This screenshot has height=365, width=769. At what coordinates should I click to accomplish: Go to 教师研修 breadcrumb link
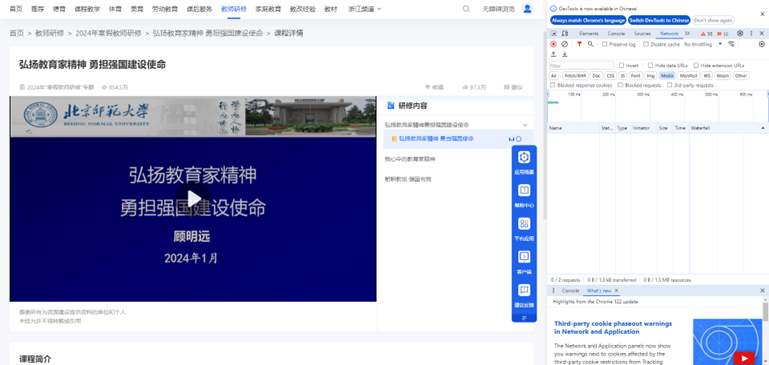[x=49, y=33]
